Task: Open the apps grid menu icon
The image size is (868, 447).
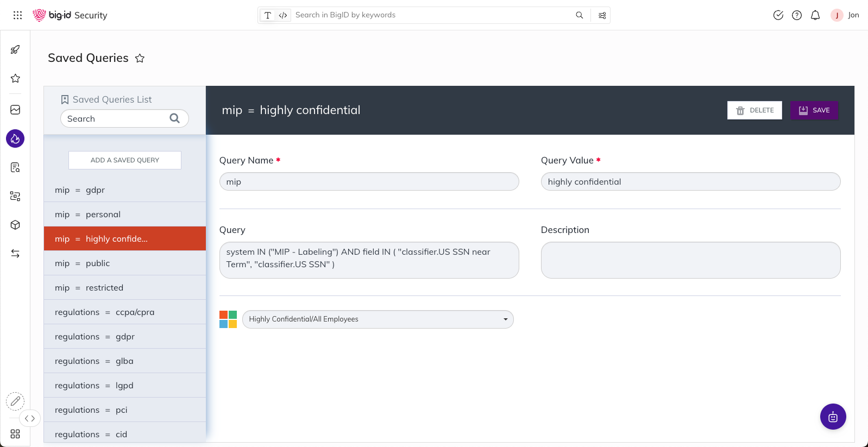Action: [17, 15]
